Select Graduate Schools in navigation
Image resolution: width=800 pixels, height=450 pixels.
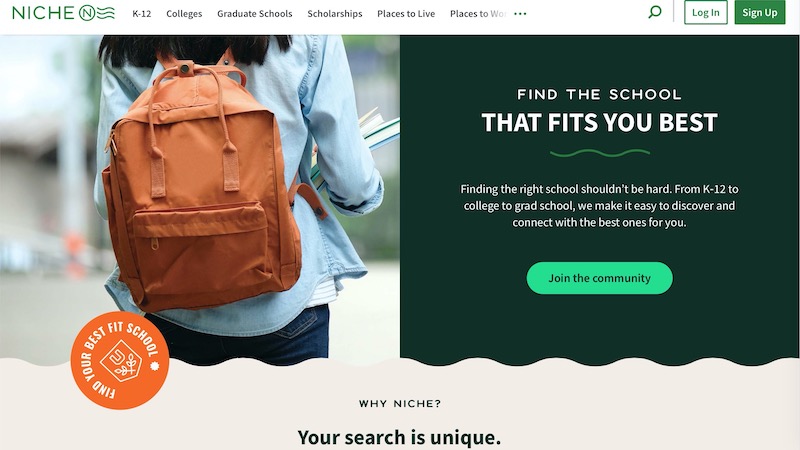point(255,14)
